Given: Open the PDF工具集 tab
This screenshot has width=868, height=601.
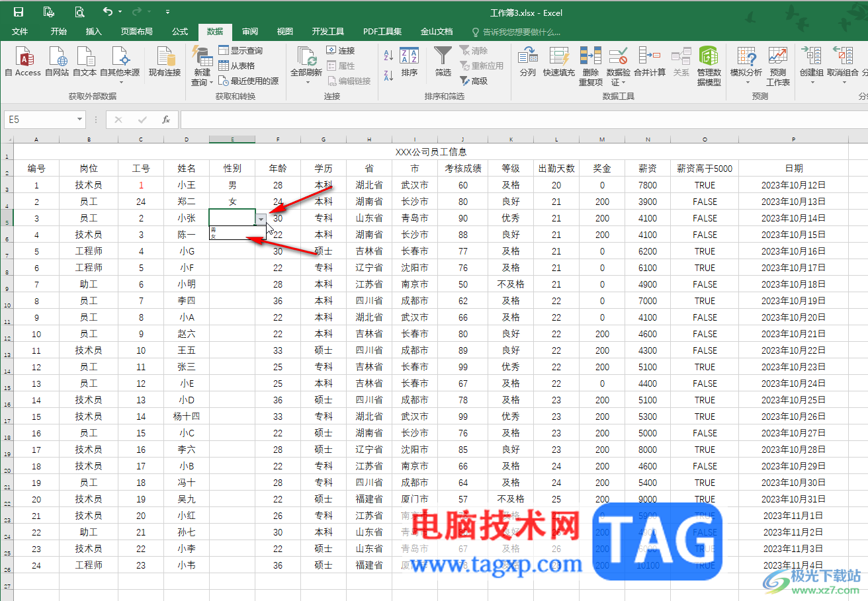Looking at the screenshot, I should point(382,31).
